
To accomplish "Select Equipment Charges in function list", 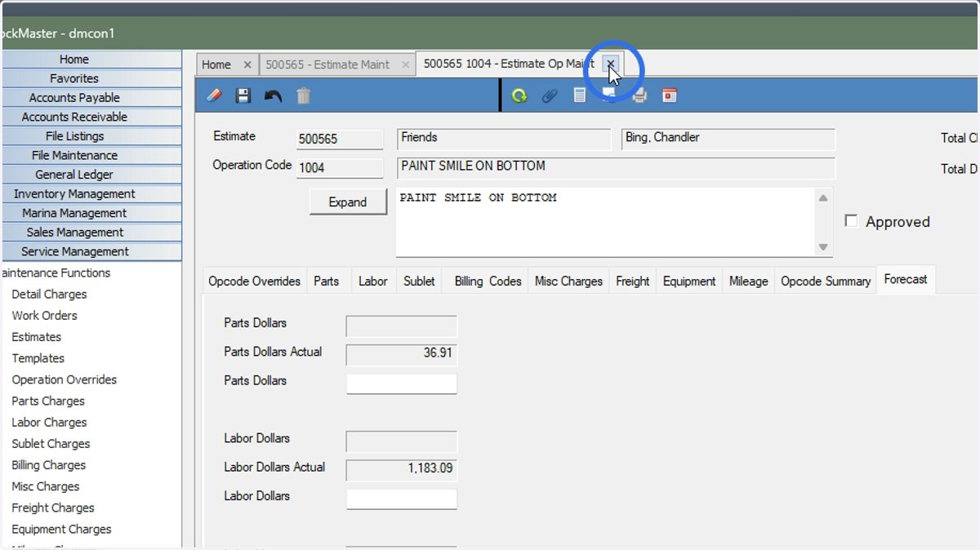I will (61, 529).
